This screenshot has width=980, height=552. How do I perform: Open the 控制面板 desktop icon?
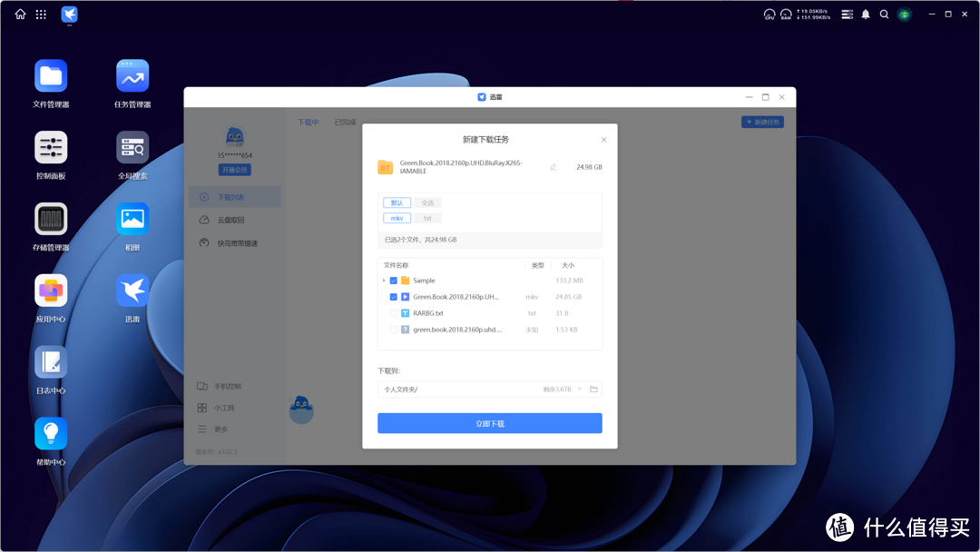tap(51, 148)
